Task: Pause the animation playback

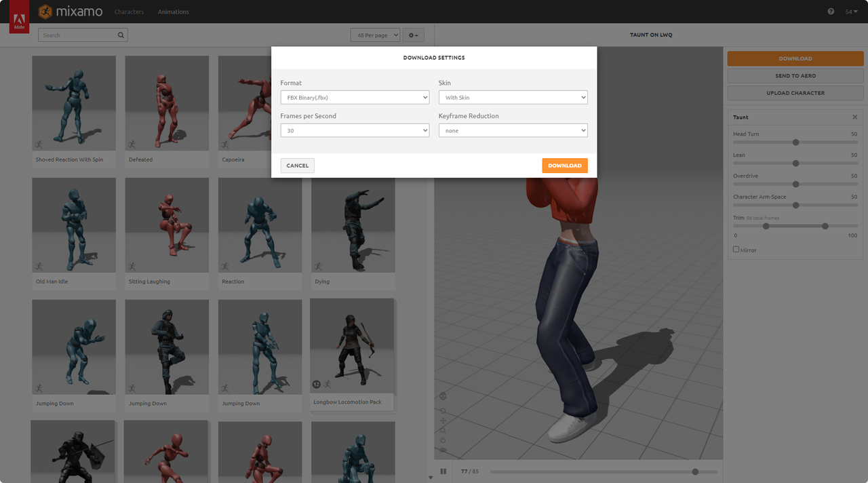Action: pos(443,471)
